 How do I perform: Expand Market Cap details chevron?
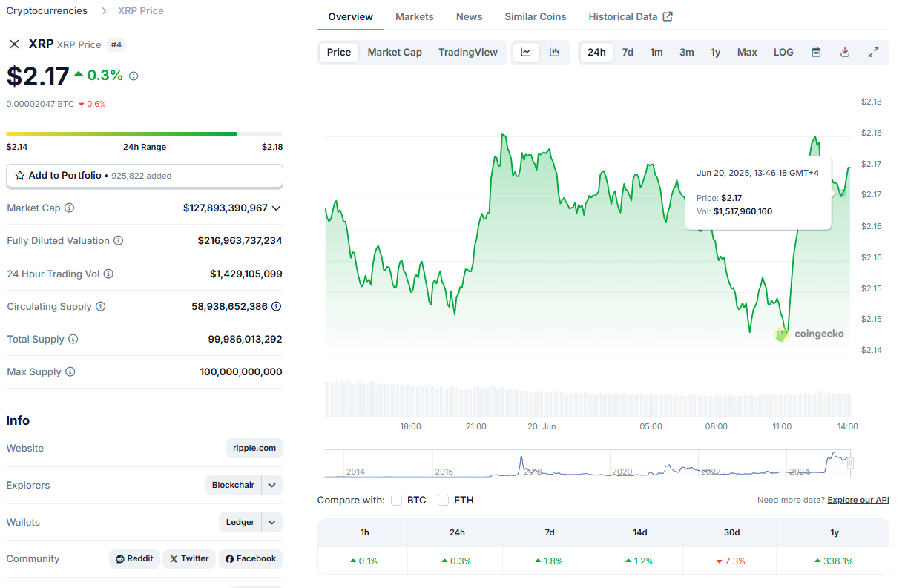click(277, 208)
